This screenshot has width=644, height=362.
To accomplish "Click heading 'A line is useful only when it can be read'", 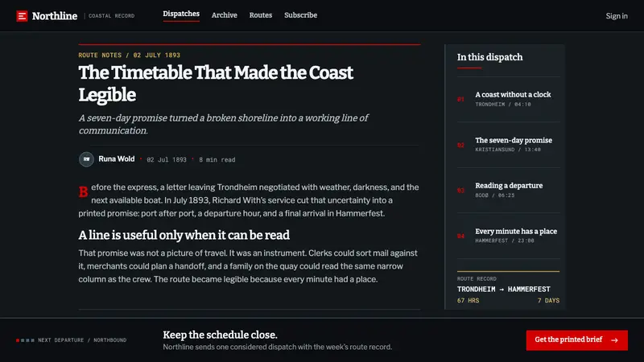I will [x=184, y=235].
